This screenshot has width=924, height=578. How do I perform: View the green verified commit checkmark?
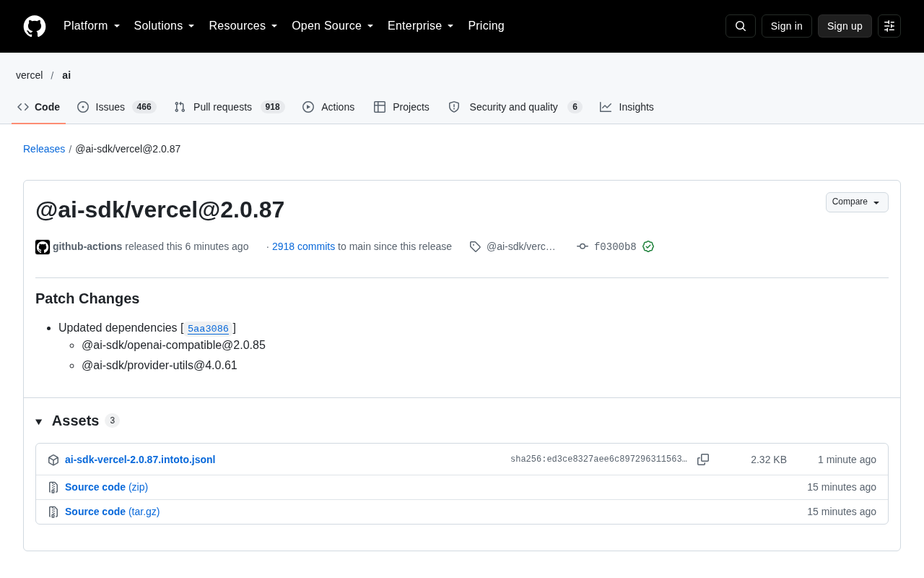(648, 246)
